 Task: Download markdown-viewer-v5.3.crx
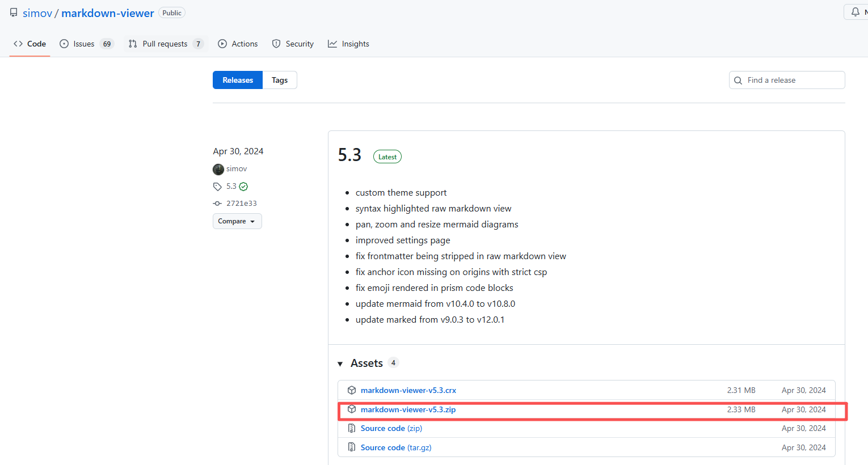point(408,390)
